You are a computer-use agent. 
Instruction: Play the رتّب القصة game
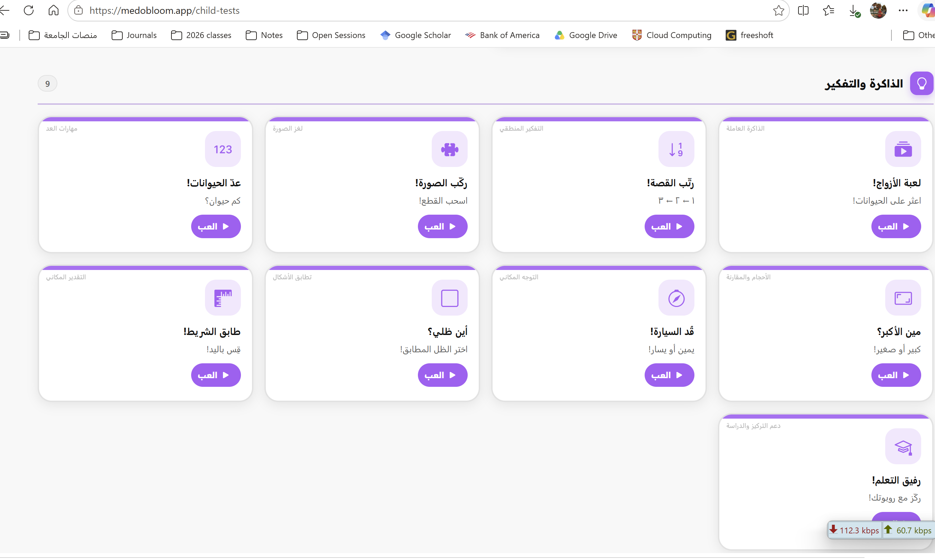click(670, 226)
